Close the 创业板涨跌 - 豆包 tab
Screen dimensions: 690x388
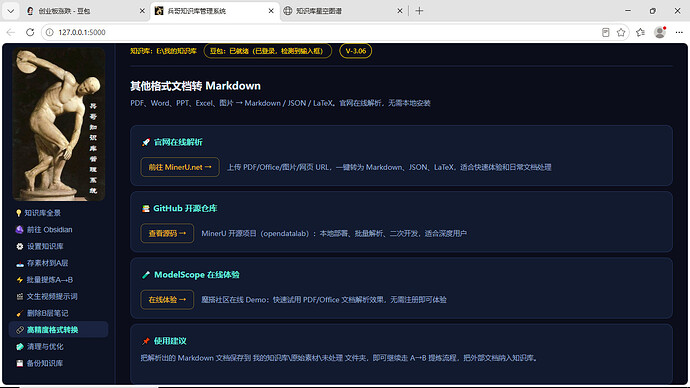(142, 11)
